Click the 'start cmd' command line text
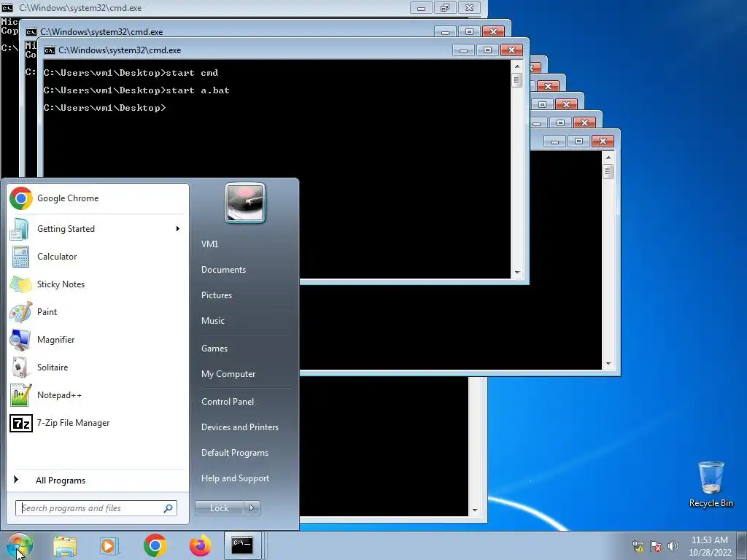The height and width of the screenshot is (560, 747). pos(192,73)
